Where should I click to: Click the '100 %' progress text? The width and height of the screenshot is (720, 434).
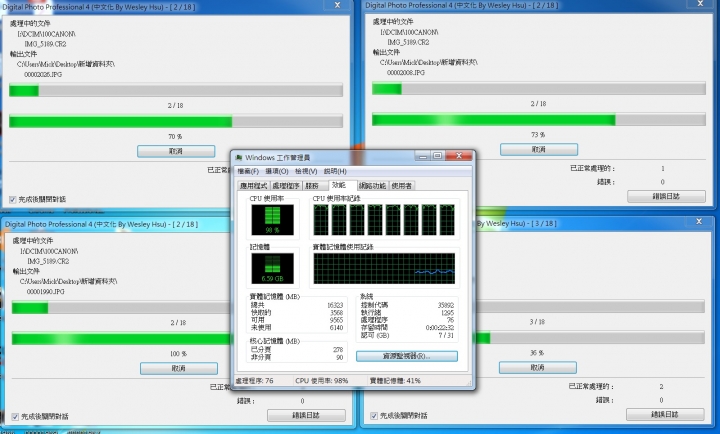[178, 354]
